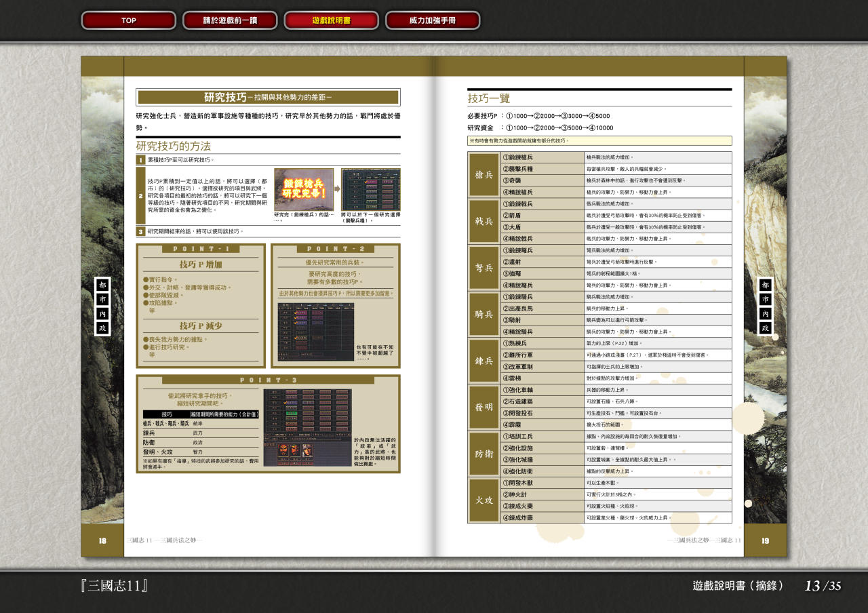
Task: Click the 『三國志11』 title at bottom
Action: point(115,586)
